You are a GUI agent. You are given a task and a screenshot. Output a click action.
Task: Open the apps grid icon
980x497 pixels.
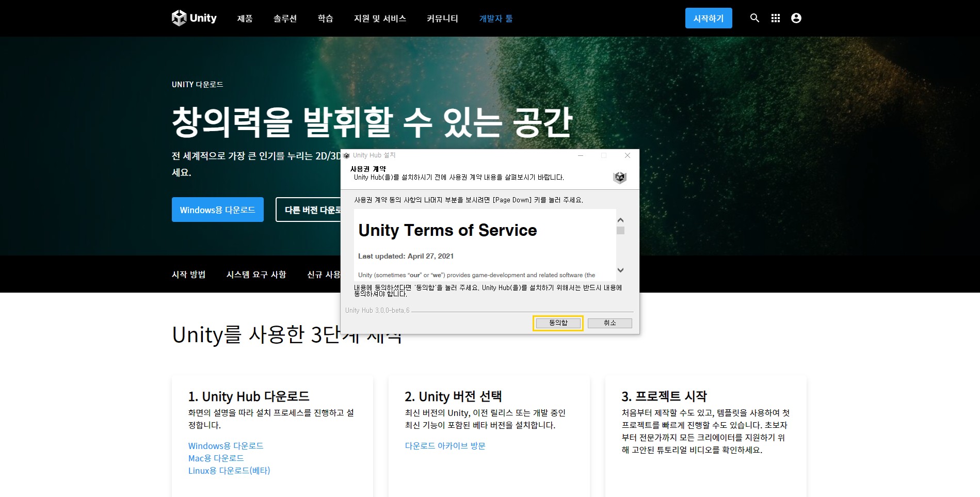click(776, 18)
